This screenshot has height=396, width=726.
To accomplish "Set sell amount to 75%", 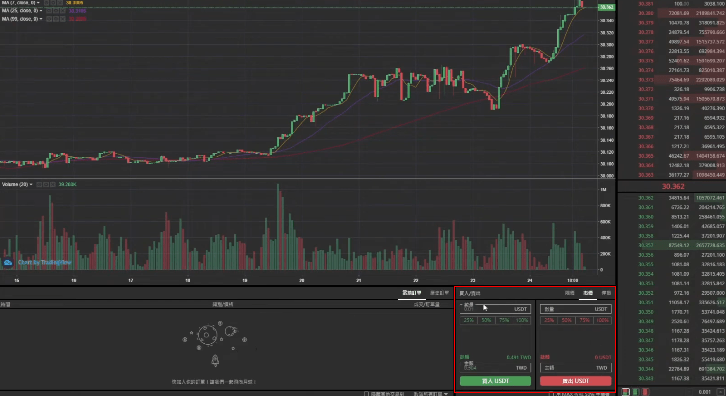I will [584, 320].
